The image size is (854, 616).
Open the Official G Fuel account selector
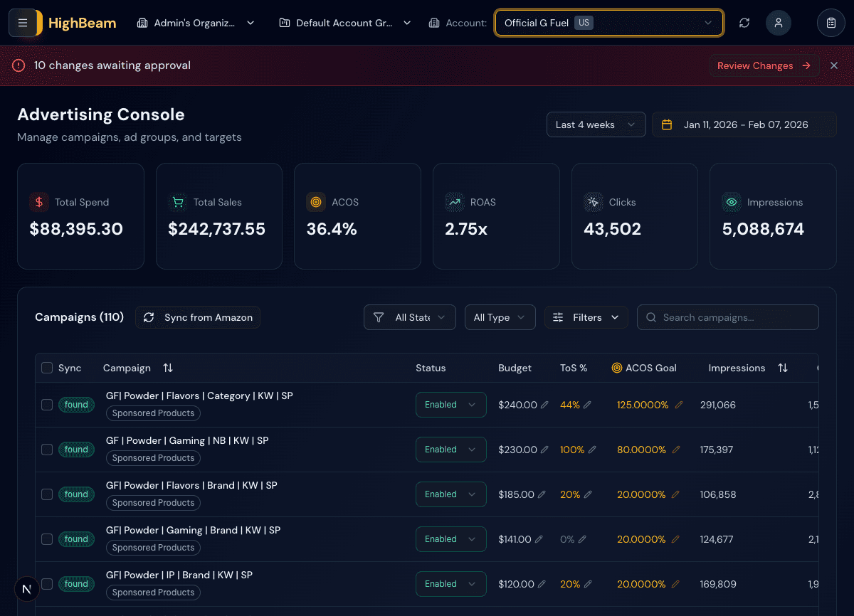[x=608, y=22]
